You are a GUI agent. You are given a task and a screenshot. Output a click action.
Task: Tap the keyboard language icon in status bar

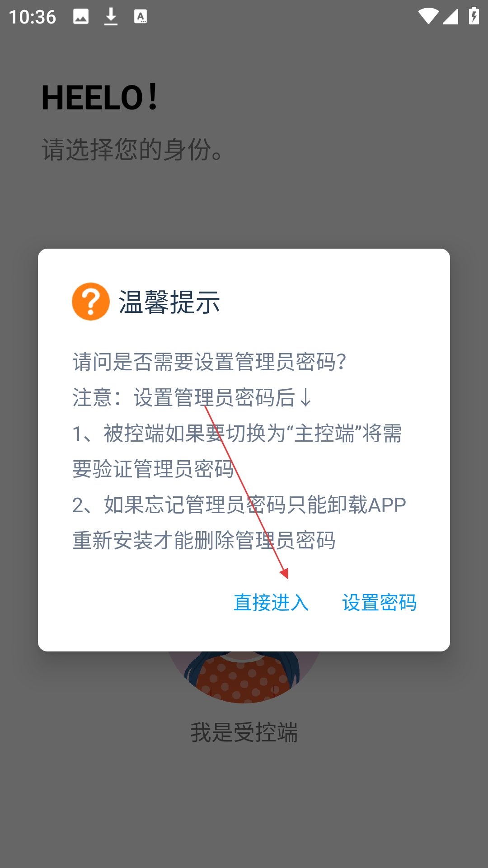coord(141,17)
